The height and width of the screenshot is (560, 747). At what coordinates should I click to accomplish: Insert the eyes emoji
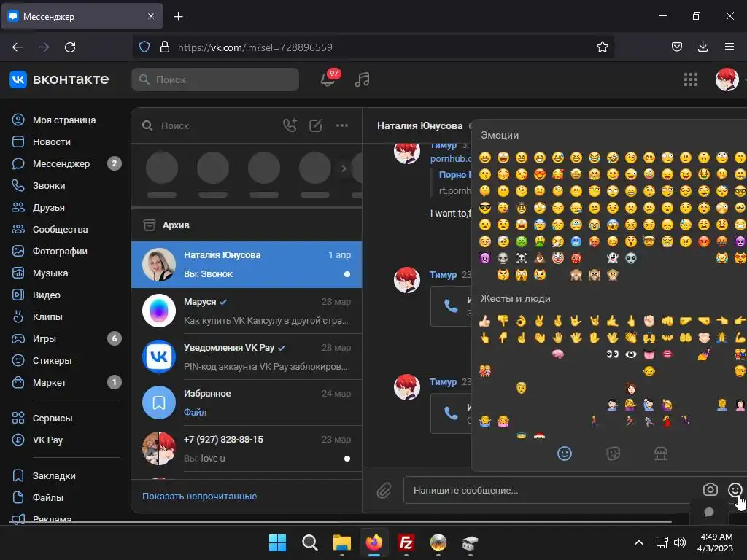pos(613,354)
